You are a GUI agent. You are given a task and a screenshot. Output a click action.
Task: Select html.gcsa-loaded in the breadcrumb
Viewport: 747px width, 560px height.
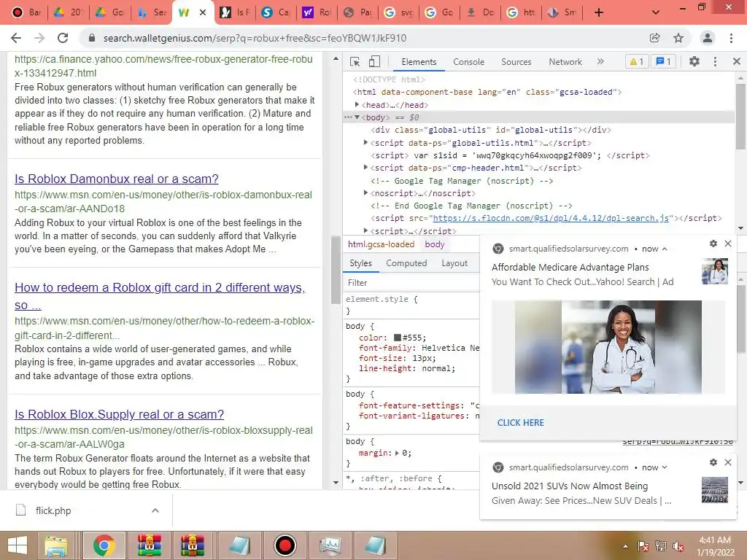coord(381,244)
